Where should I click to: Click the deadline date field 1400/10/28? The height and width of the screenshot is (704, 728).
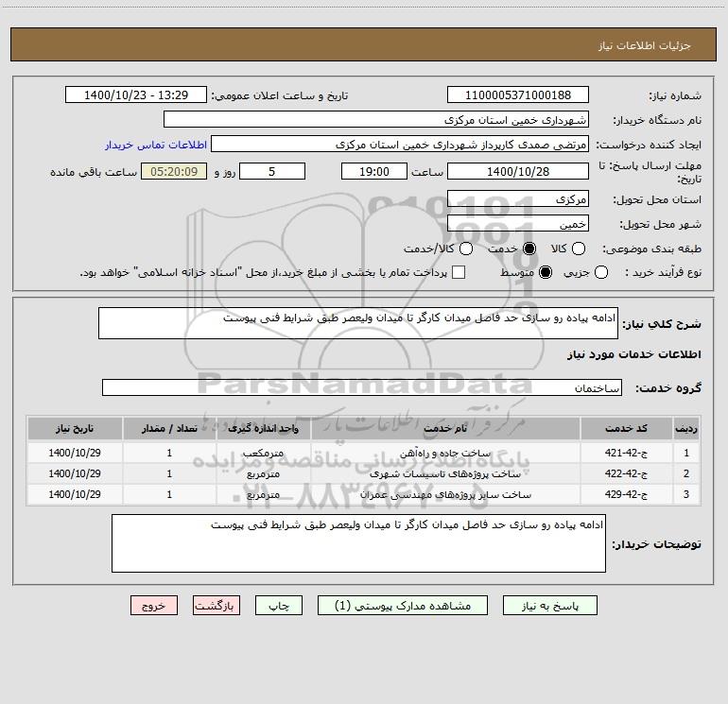(x=518, y=171)
